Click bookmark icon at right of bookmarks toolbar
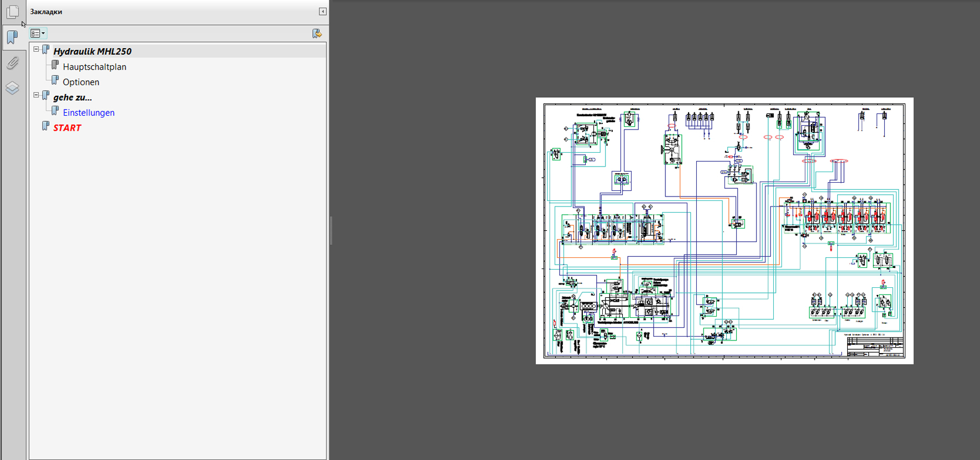The height and width of the screenshot is (460, 980). pyautogui.click(x=317, y=34)
